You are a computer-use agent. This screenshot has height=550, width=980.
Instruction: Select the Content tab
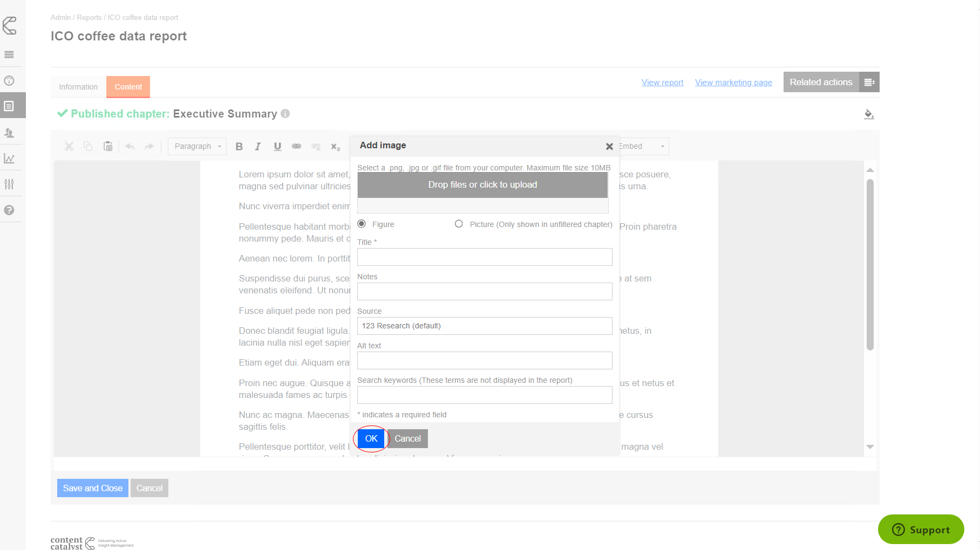pos(128,87)
